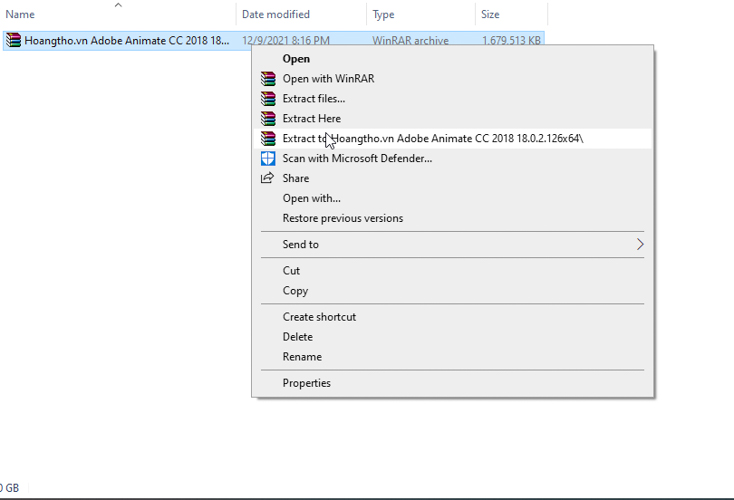Click the Share icon in context menu
The height and width of the screenshot is (500, 734).
268,178
